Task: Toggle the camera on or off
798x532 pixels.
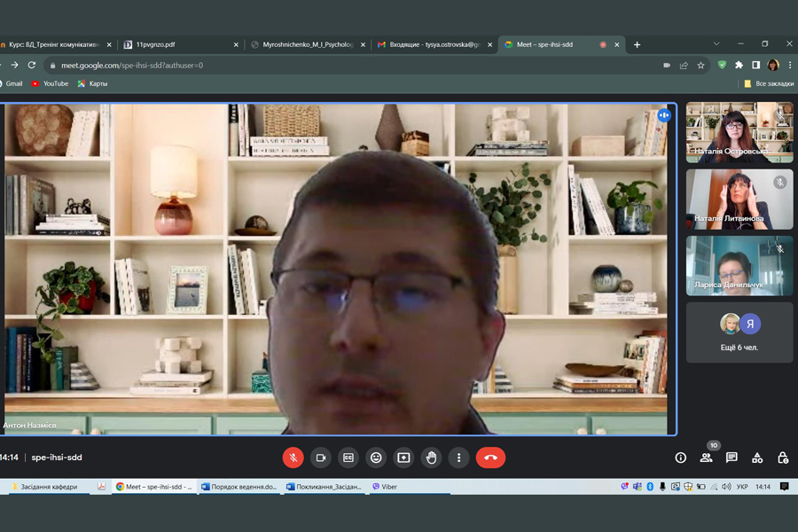Action: click(321, 458)
